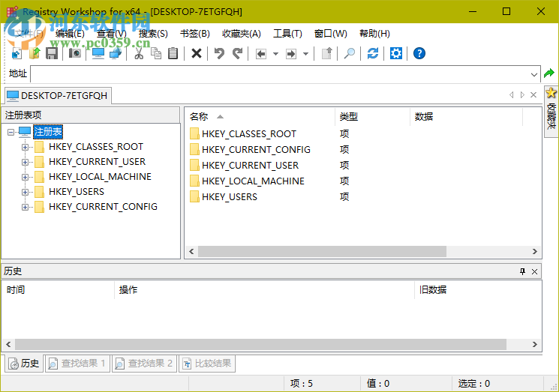559x392 pixels.
Task: Switch to the 查找结果 2 tab
Action: pos(144,364)
